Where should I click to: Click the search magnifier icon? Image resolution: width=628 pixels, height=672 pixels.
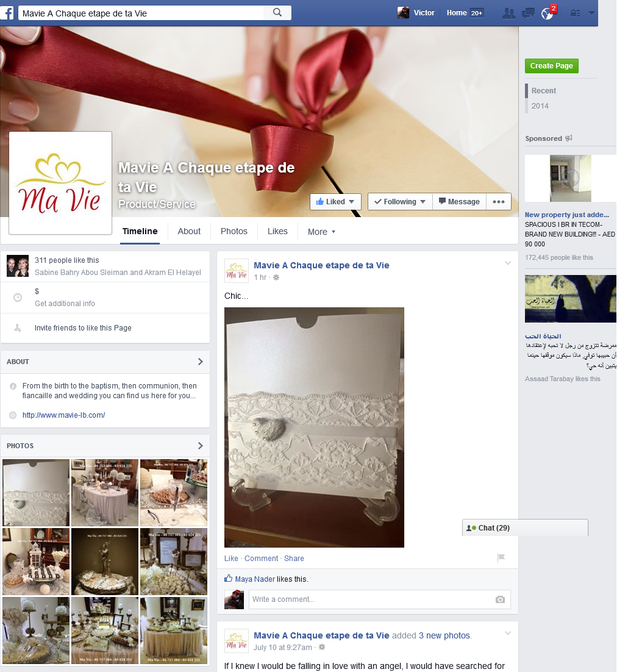(x=277, y=13)
